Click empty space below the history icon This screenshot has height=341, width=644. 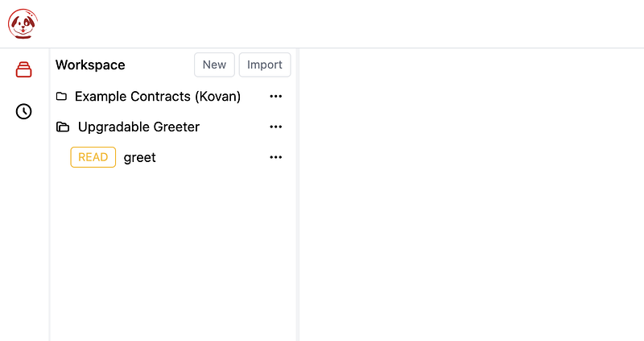[24, 226]
